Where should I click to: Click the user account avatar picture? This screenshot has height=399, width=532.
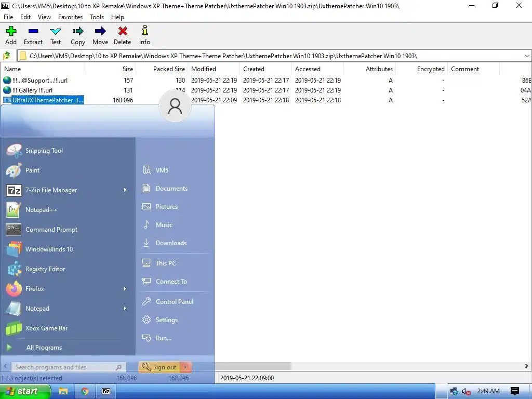click(x=175, y=106)
